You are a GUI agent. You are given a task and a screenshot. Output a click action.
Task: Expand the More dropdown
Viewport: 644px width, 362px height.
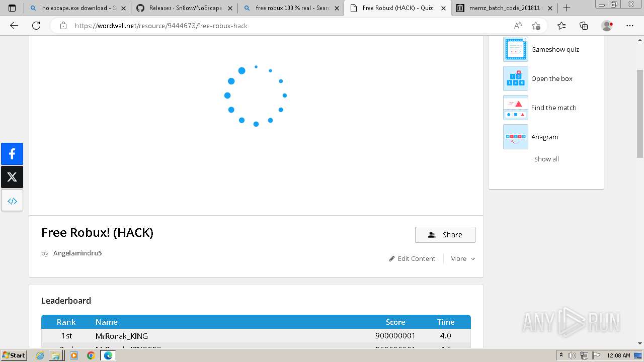tap(462, 258)
